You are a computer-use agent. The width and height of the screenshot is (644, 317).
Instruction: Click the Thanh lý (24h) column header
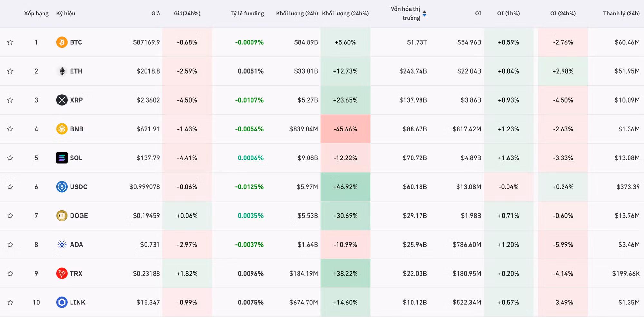coord(621,14)
